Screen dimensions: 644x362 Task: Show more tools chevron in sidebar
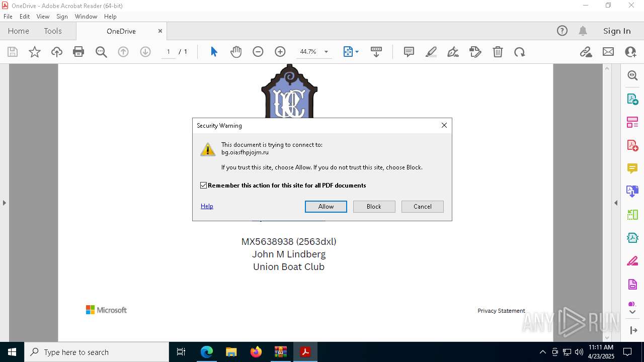[632, 312]
